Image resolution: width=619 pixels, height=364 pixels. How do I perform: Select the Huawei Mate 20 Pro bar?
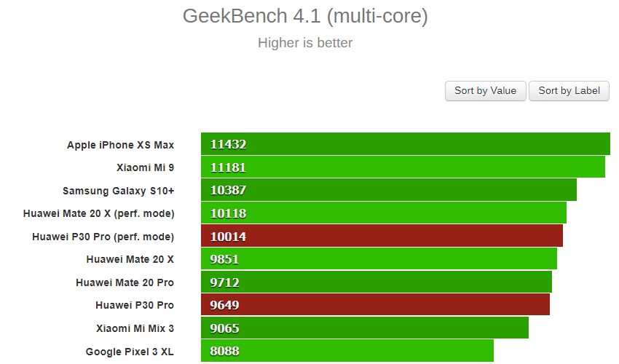(376, 282)
